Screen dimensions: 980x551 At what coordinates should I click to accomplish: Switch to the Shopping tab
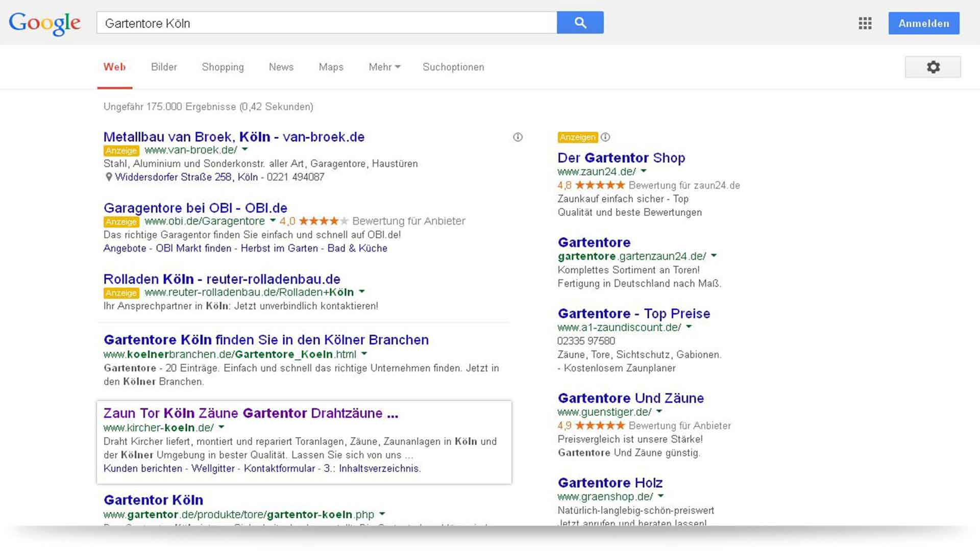(223, 67)
